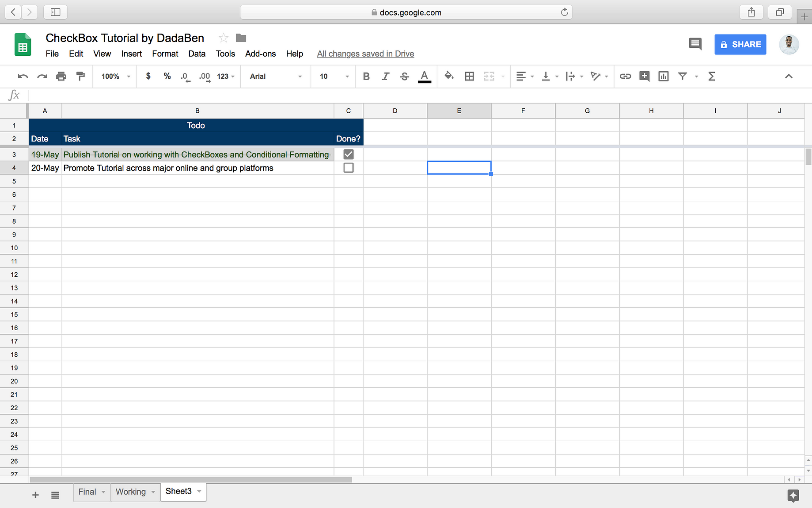Open the Functions sigma menu

click(x=711, y=76)
